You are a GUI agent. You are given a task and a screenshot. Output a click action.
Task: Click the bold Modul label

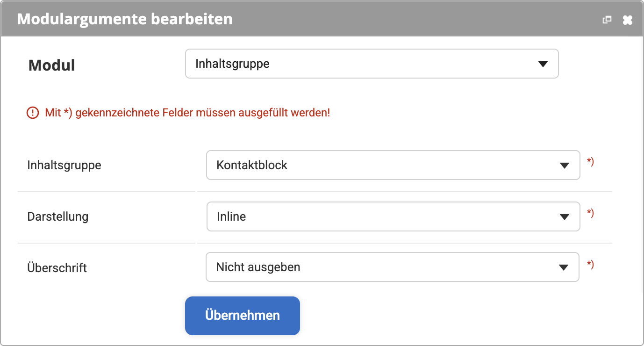point(52,65)
